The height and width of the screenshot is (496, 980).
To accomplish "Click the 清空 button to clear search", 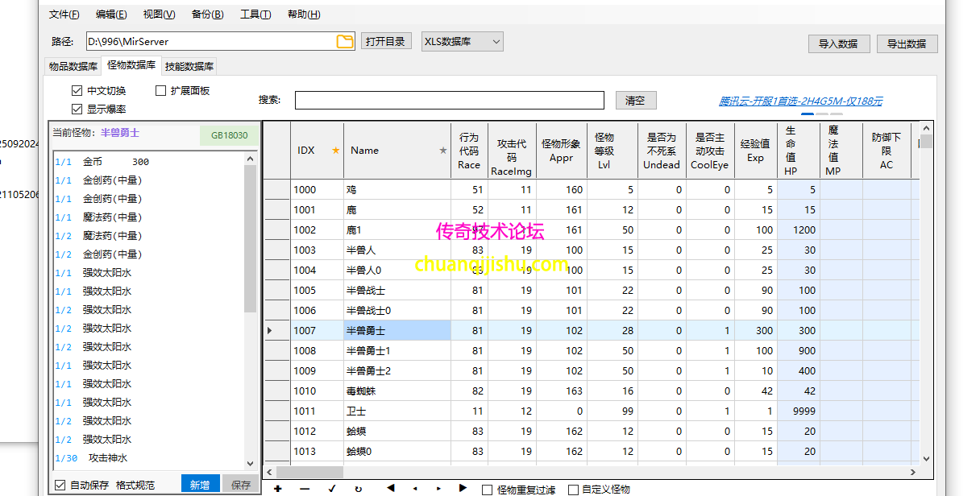I will point(636,100).
